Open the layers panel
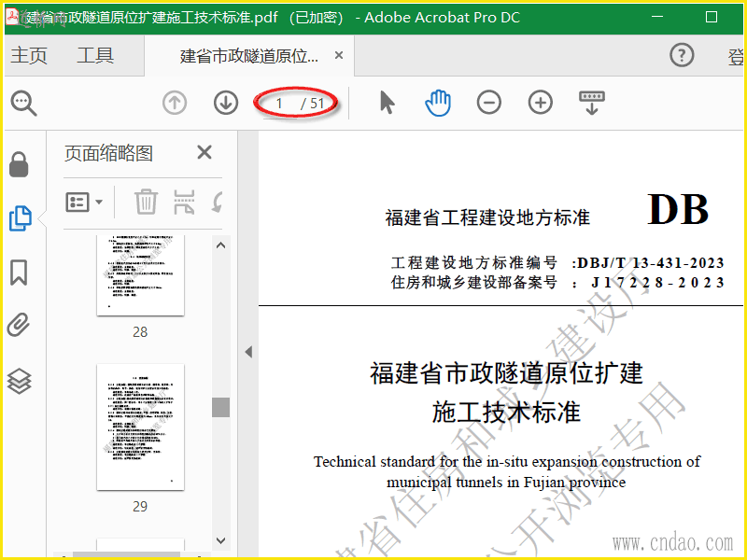747x560 pixels. click(20, 382)
